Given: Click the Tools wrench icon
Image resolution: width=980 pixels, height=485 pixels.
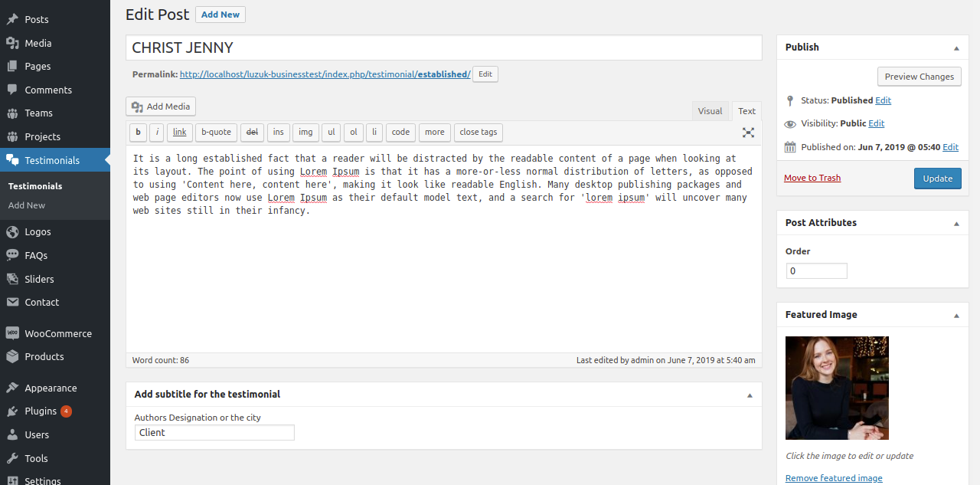Looking at the screenshot, I should click(12, 458).
